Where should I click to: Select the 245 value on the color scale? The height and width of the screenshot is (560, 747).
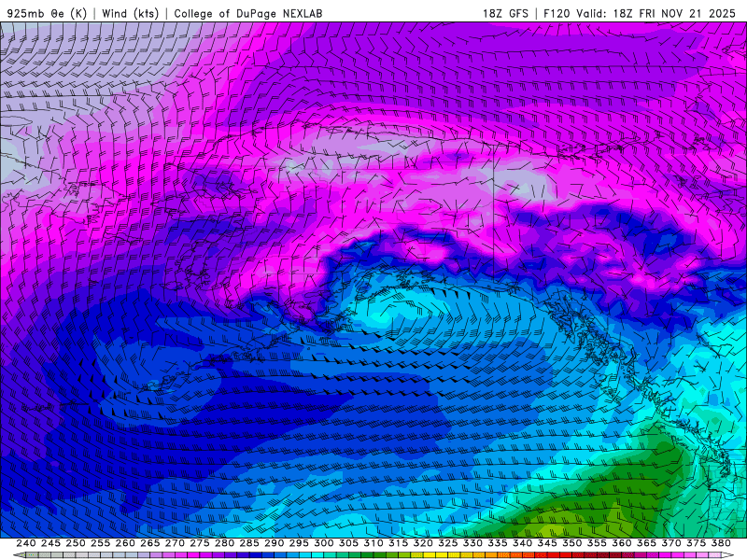click(50, 543)
